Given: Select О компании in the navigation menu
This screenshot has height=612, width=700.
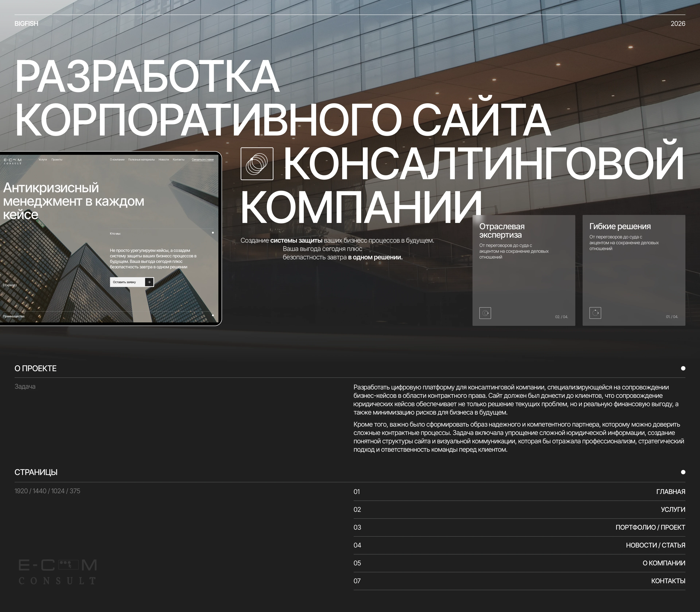Looking at the screenshot, I should 117,160.
